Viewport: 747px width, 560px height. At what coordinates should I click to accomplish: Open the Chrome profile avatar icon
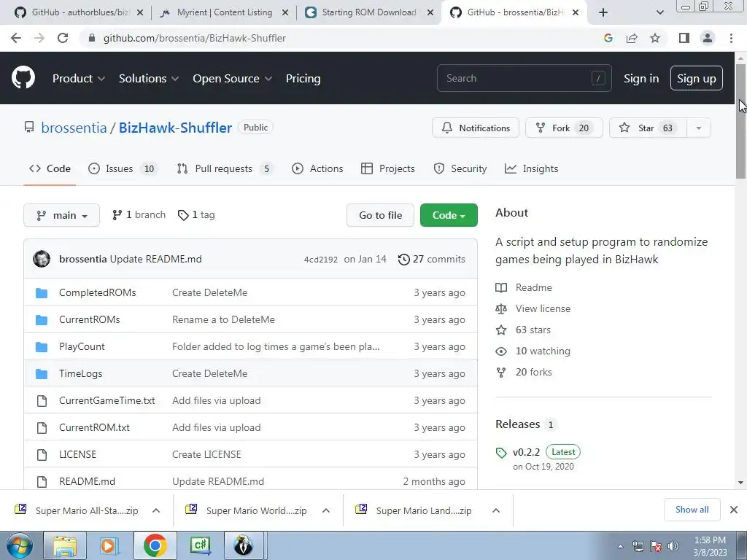[708, 38]
